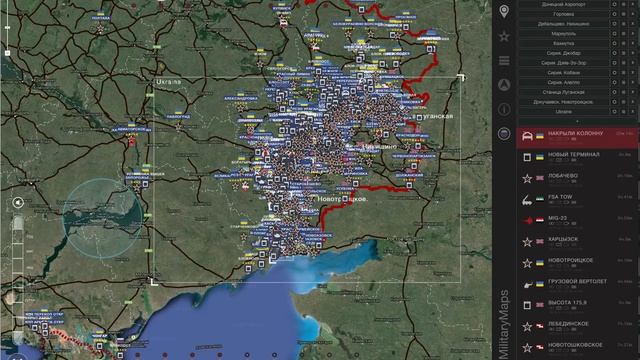Screen dimensions: 640x360
Task: Click the star icon beside ЛОБАЧЕВО
Action: (x=527, y=178)
